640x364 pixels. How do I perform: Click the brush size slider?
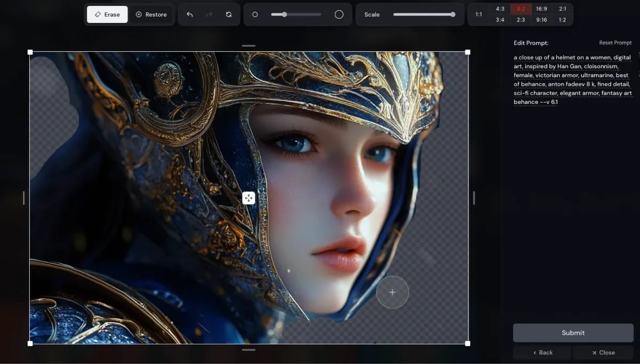pyautogui.click(x=296, y=14)
